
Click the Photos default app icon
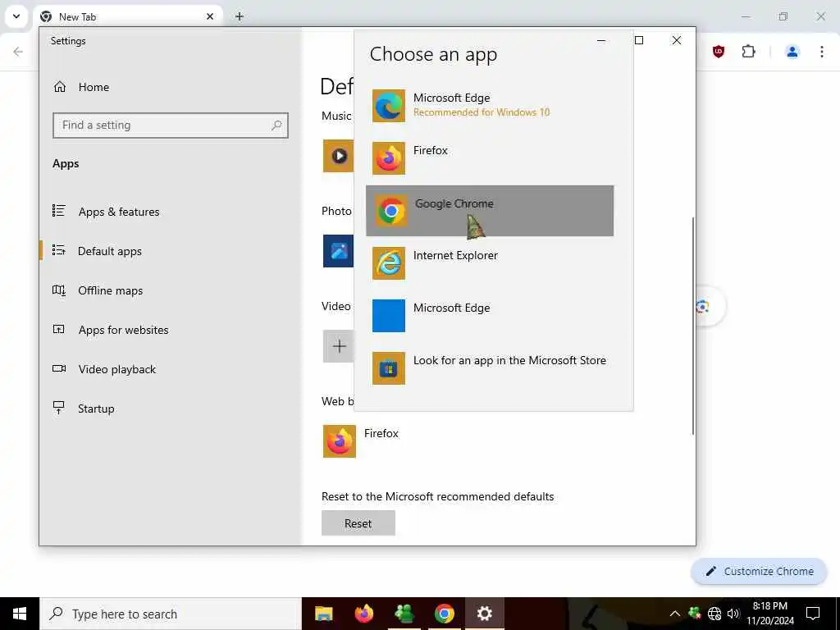click(338, 251)
